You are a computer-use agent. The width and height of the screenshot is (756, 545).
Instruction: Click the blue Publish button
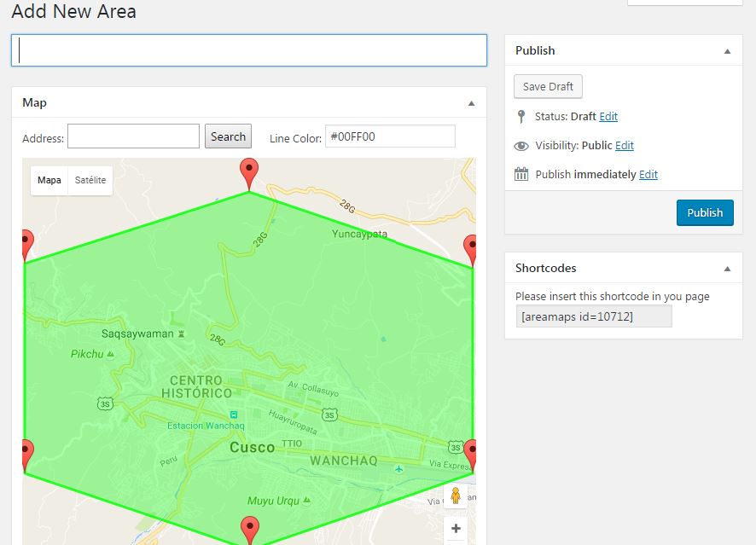click(705, 212)
